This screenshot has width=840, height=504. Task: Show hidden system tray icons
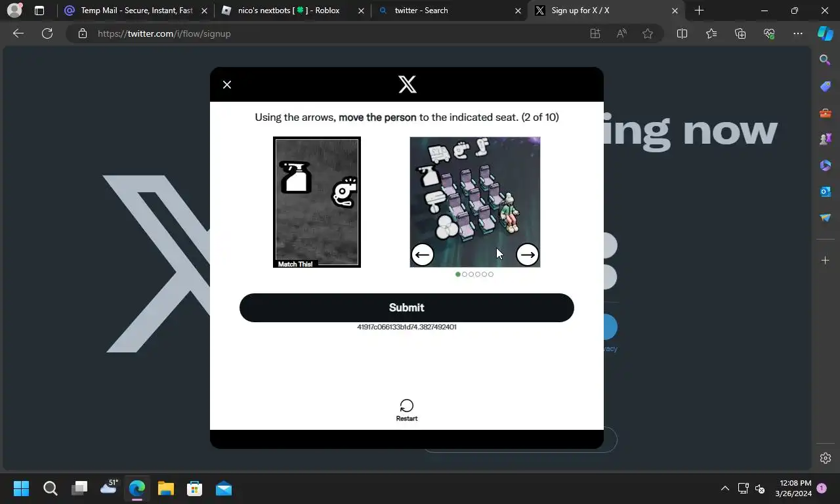point(724,488)
